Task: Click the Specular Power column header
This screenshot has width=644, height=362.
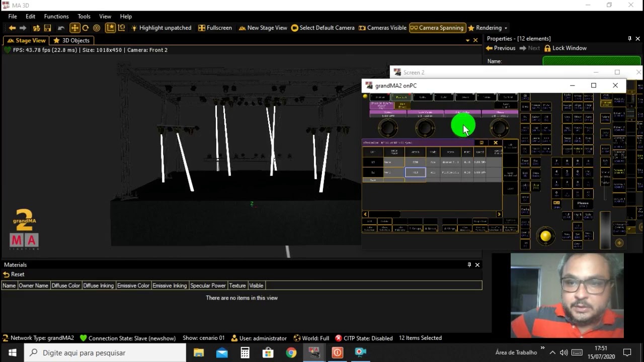Action: click(x=208, y=286)
